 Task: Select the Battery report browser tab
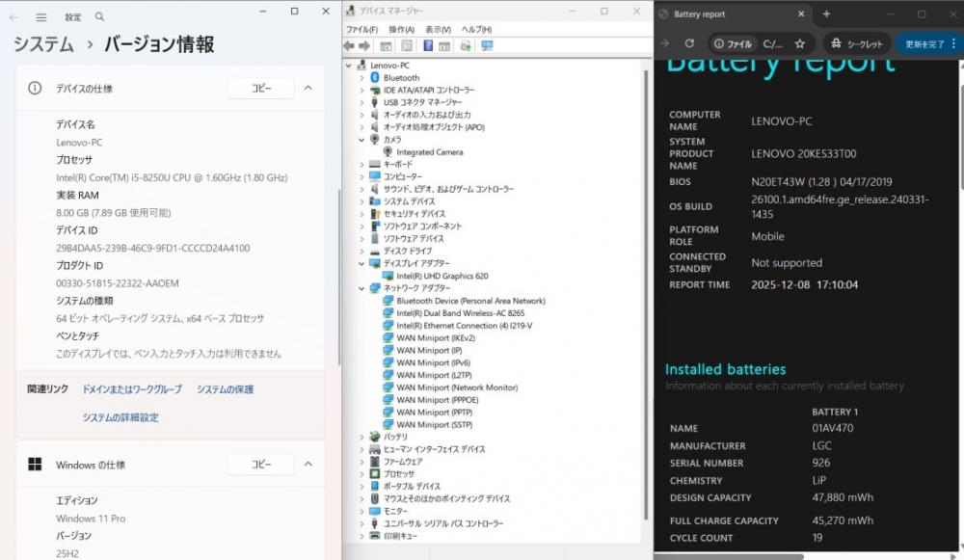733,13
